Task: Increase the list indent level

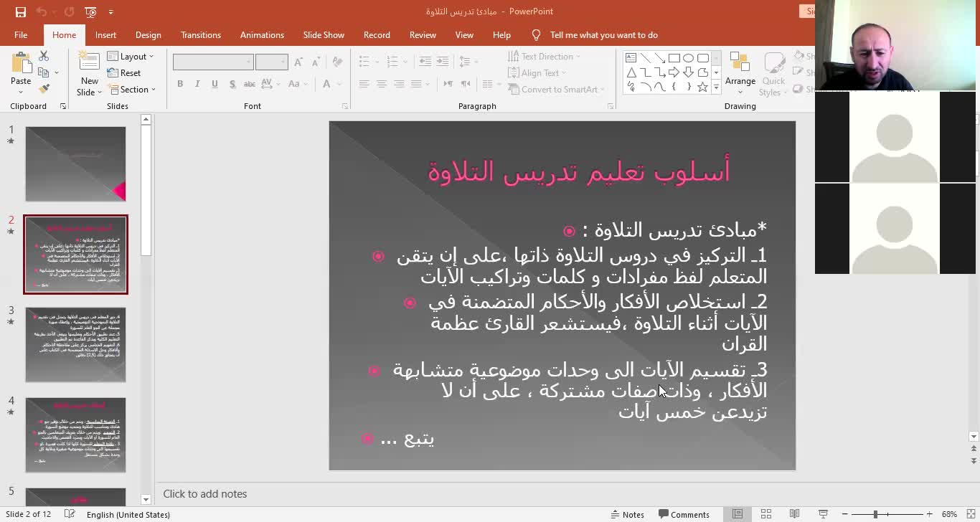Action: click(444, 62)
